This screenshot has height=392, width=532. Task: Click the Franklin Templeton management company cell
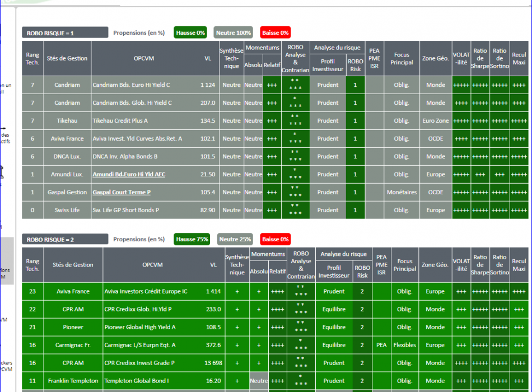[73, 381]
